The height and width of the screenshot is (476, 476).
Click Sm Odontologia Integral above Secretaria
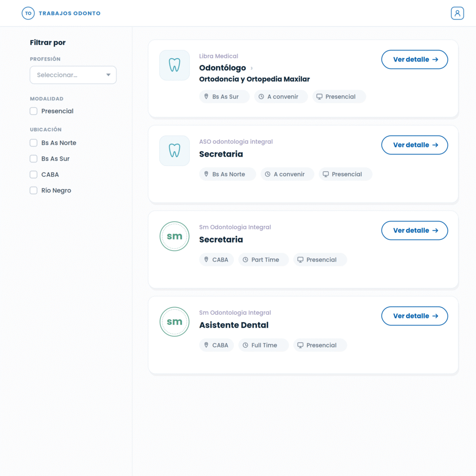tap(235, 227)
